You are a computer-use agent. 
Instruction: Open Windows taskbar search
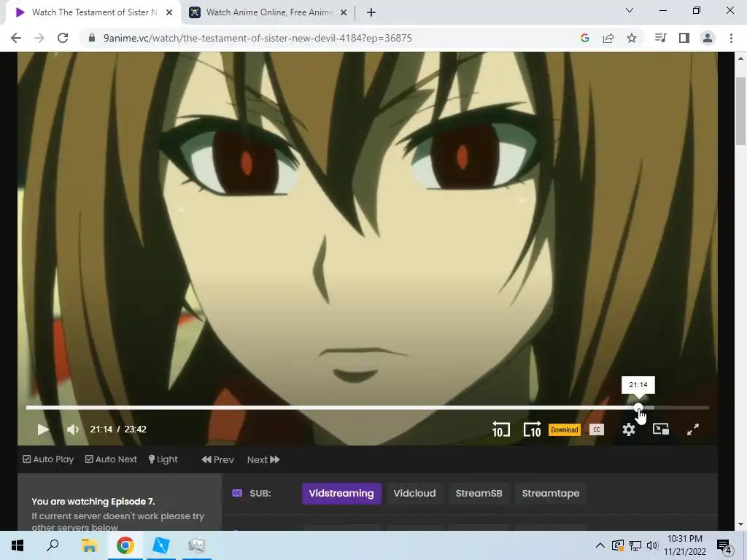click(53, 545)
